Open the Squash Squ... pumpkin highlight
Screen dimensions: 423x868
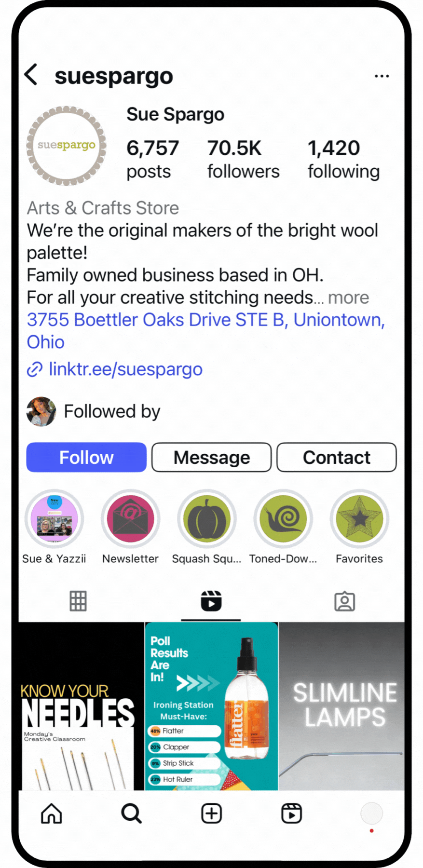(x=207, y=519)
